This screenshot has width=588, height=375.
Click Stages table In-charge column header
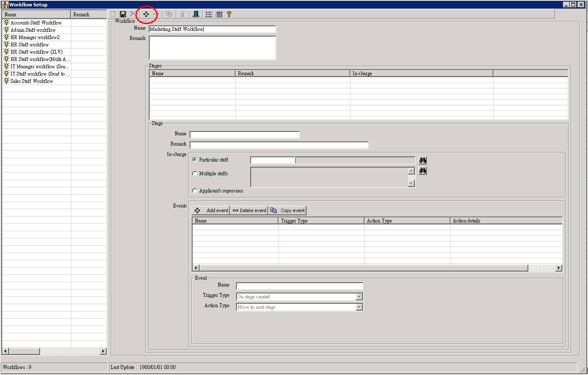tap(422, 73)
